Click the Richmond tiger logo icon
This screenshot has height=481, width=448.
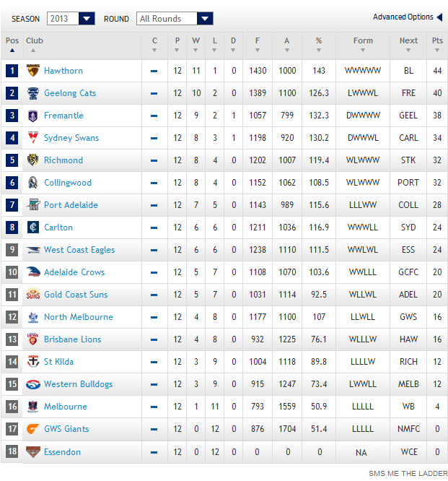click(x=32, y=160)
